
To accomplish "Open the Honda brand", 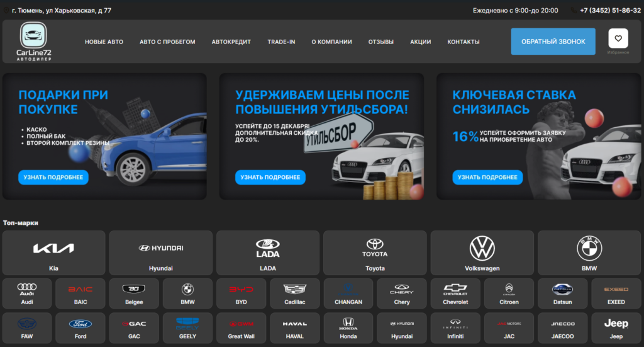I will pyautogui.click(x=348, y=328).
